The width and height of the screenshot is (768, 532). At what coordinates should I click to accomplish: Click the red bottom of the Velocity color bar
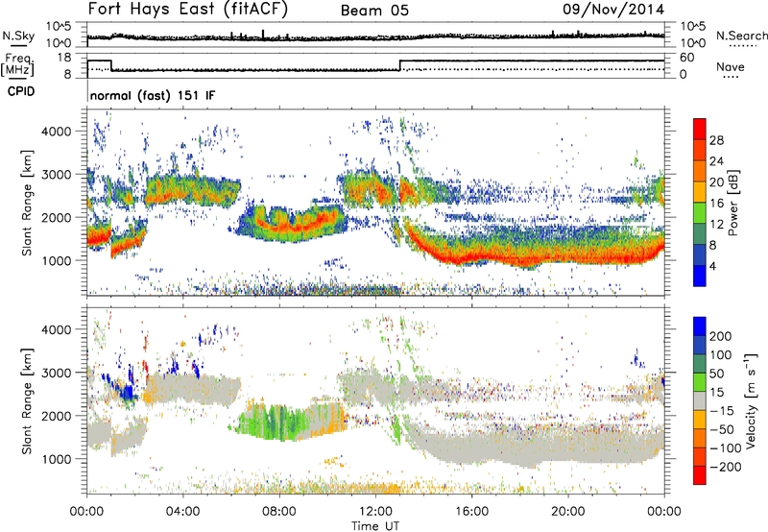(x=700, y=475)
